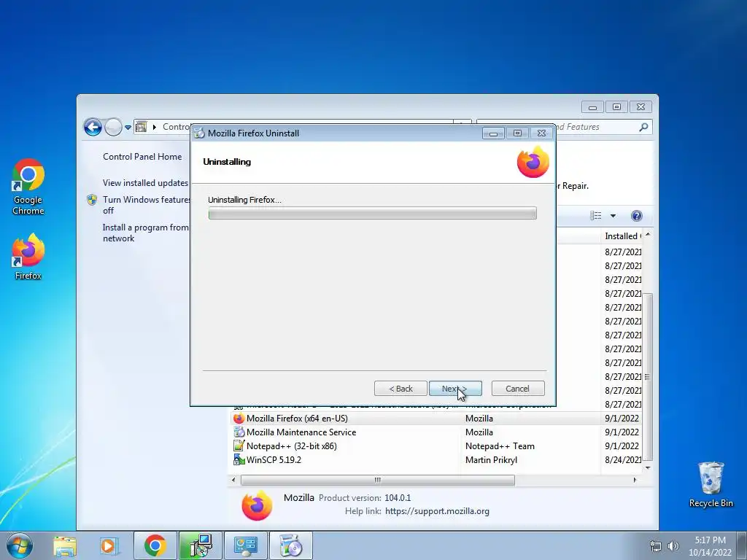
Task: Open https://support.mozilla.org help link
Action: tap(437, 511)
